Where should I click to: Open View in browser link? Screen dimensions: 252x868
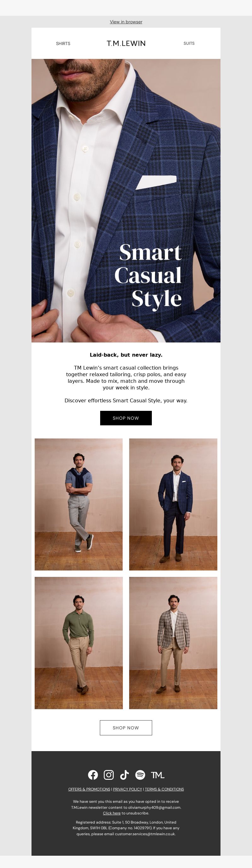(126, 22)
